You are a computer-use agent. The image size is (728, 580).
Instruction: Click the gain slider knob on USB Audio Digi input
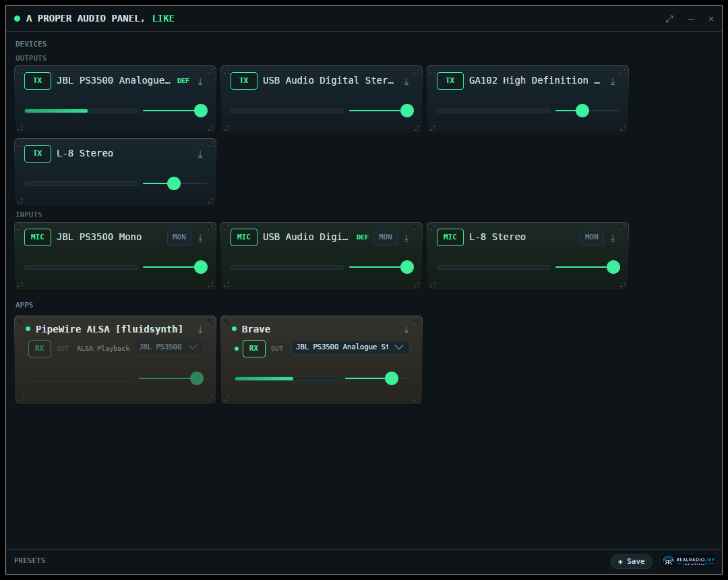[x=406, y=267]
